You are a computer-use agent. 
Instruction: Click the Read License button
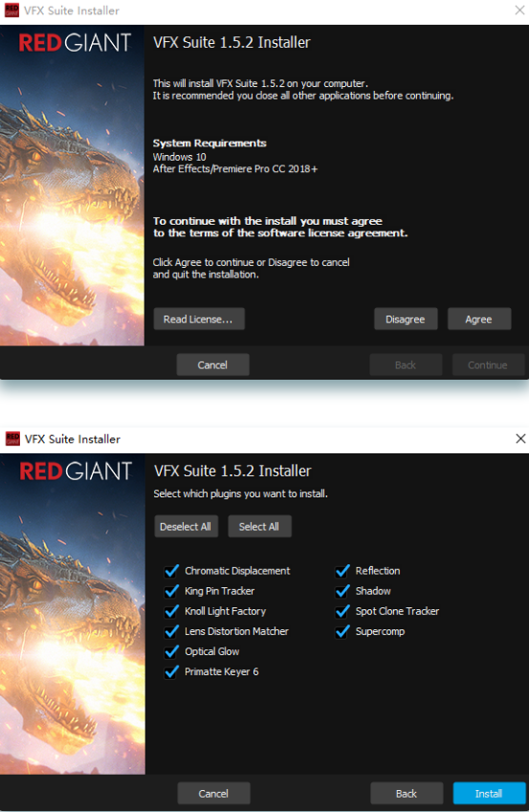pos(199,319)
